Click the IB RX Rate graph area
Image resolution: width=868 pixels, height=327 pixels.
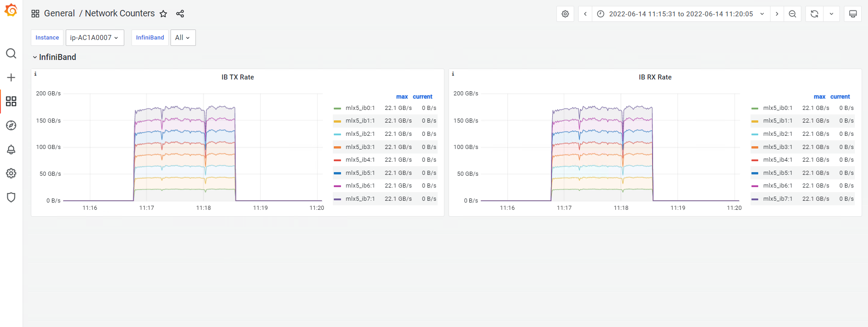tap(610, 148)
